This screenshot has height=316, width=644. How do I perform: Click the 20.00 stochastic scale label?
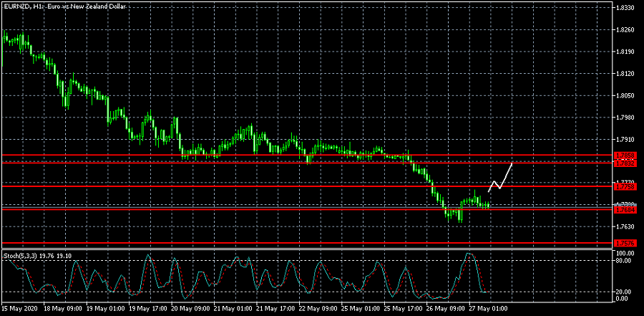pyautogui.click(x=624, y=292)
